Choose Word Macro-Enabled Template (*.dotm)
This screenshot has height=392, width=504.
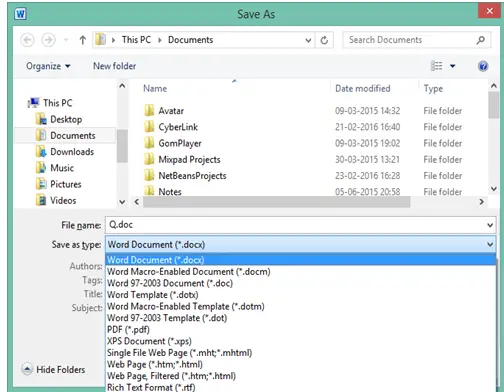pyautogui.click(x=300, y=306)
